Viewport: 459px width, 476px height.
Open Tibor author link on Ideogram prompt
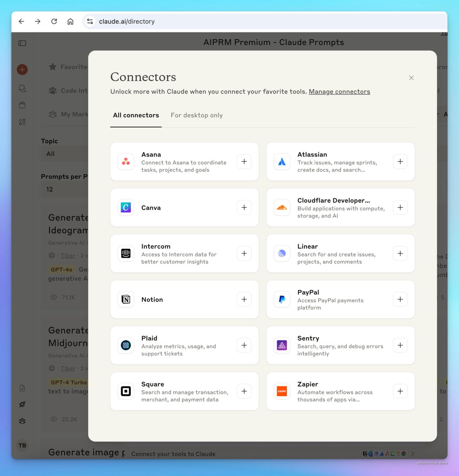point(68,255)
